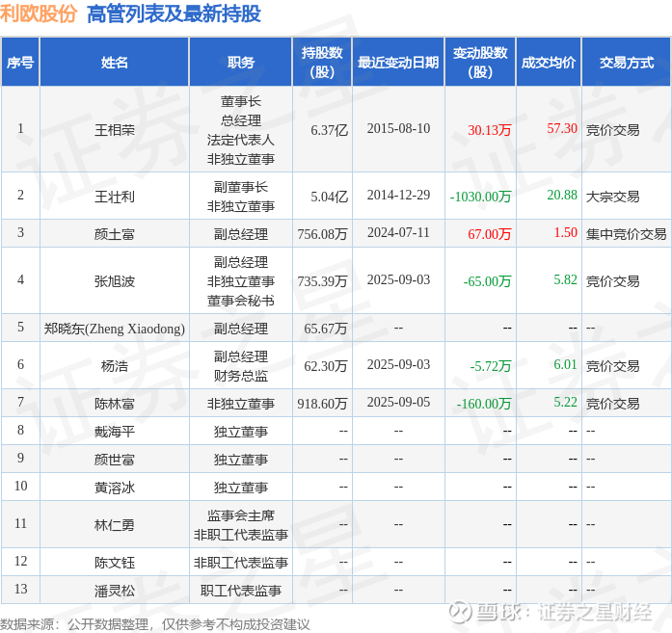Click the 财务总监 position text
Screen dimensions: 672x633
coord(240,376)
